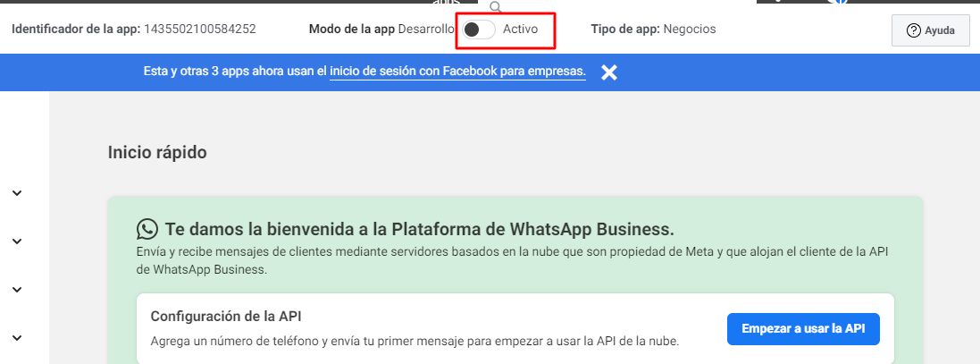Open the inicio de sesión con Facebook link
Image resolution: width=980 pixels, height=364 pixels.
click(457, 72)
